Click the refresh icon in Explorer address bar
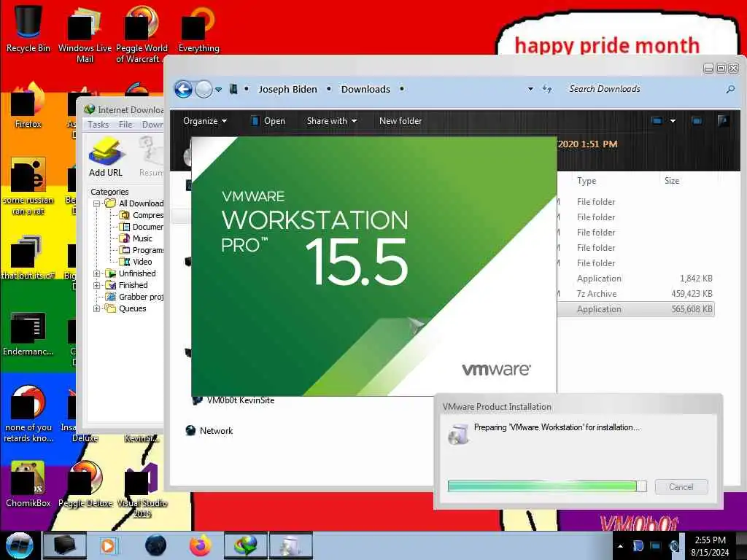Image resolution: width=747 pixels, height=560 pixels. (547, 89)
